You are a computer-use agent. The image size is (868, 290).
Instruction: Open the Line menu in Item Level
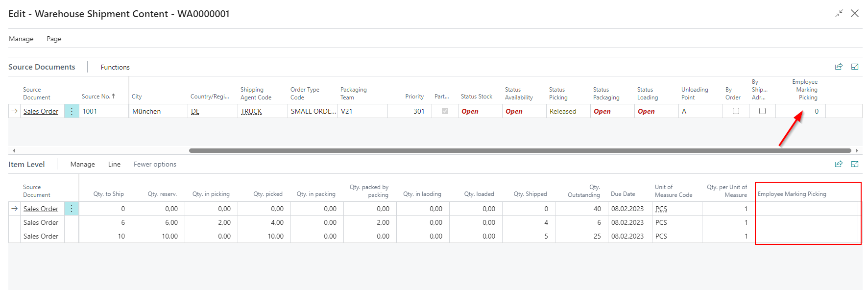coord(114,164)
